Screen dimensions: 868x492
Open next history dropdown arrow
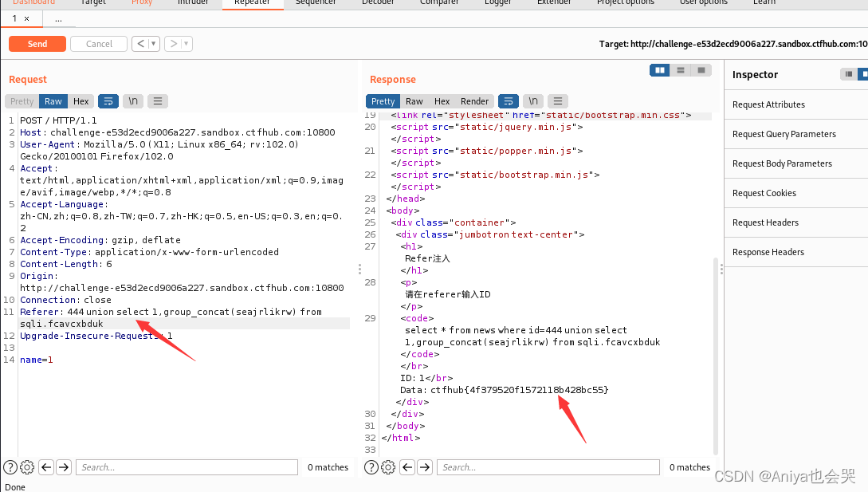pyautogui.click(x=187, y=44)
